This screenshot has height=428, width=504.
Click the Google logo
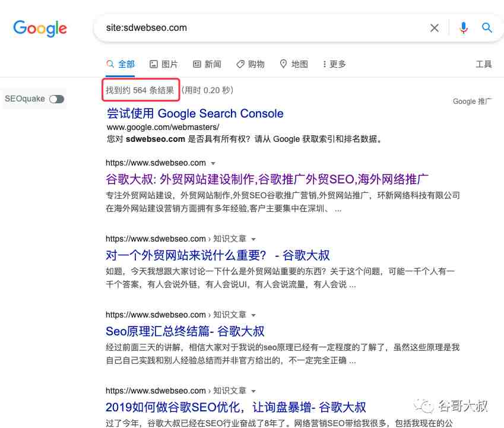point(40,28)
